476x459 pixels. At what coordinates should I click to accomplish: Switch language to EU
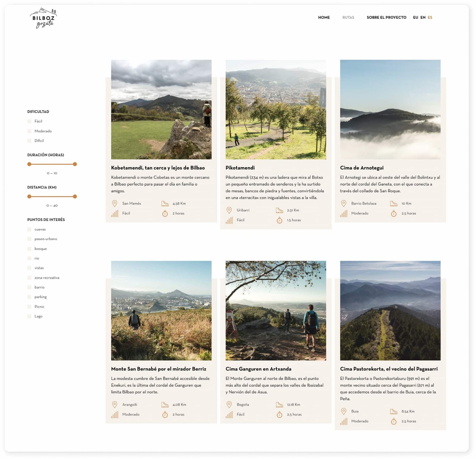[416, 18]
